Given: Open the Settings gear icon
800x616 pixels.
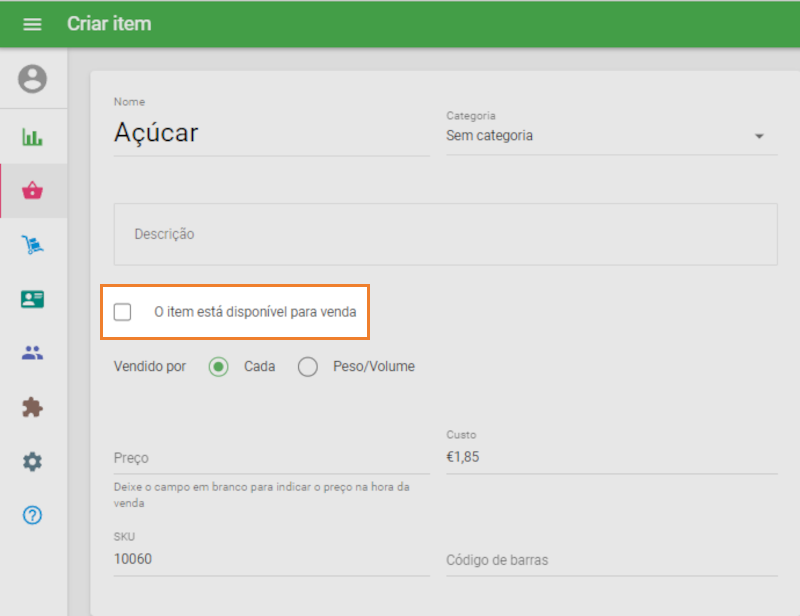Looking at the screenshot, I should [x=32, y=461].
